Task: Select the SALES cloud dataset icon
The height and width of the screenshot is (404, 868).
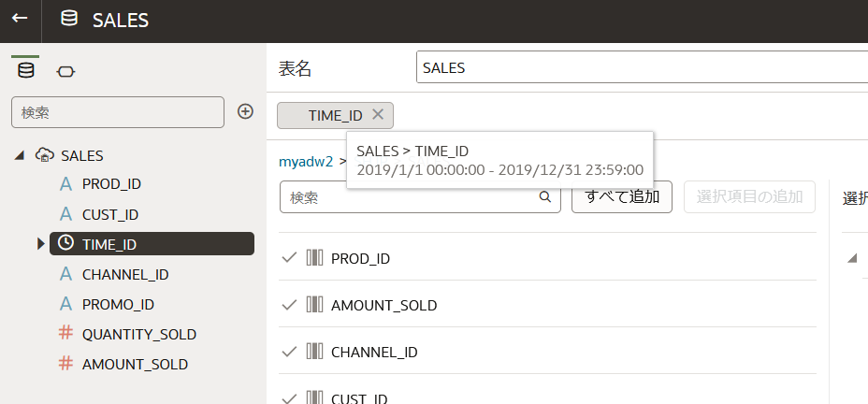Action: click(x=44, y=155)
